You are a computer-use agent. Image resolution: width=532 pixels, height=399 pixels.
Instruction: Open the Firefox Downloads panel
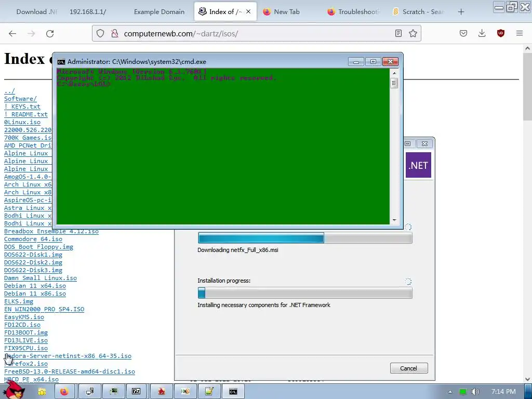point(482,33)
